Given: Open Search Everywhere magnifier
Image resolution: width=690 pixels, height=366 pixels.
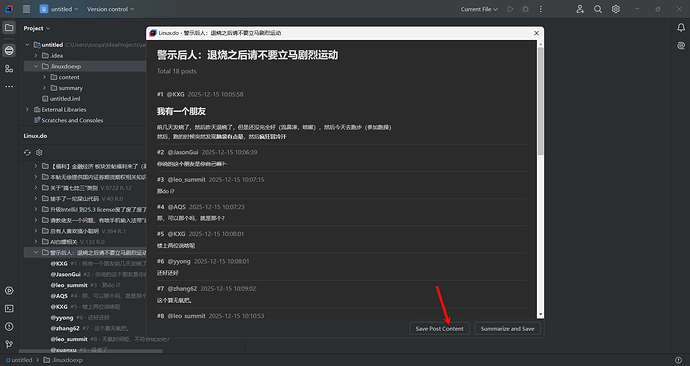Looking at the screenshot, I should coord(598,9).
